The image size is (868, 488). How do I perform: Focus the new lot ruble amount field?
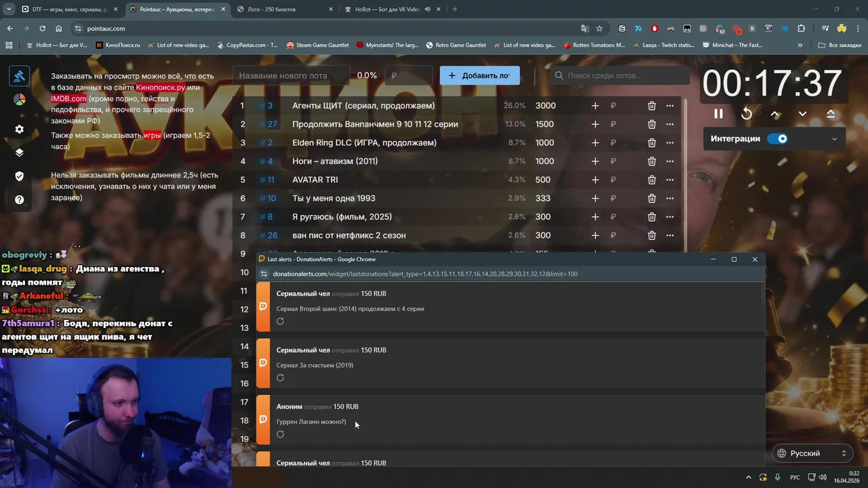click(408, 76)
